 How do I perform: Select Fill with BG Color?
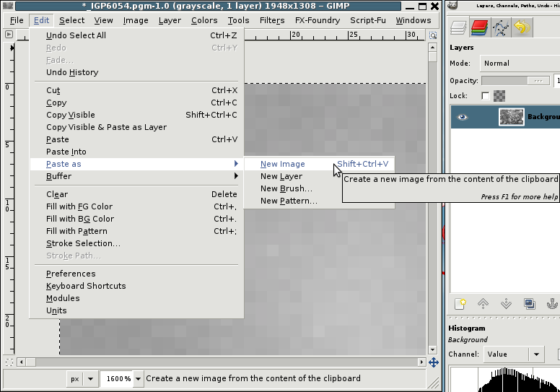coord(137,219)
